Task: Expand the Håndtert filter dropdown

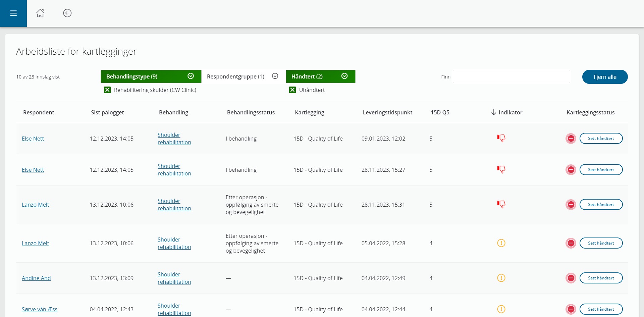Action: [x=344, y=76]
